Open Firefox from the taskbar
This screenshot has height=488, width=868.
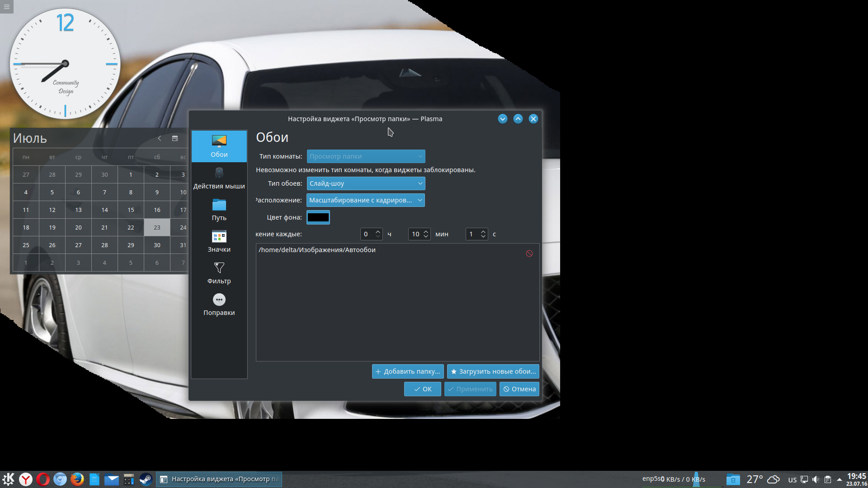(77, 479)
